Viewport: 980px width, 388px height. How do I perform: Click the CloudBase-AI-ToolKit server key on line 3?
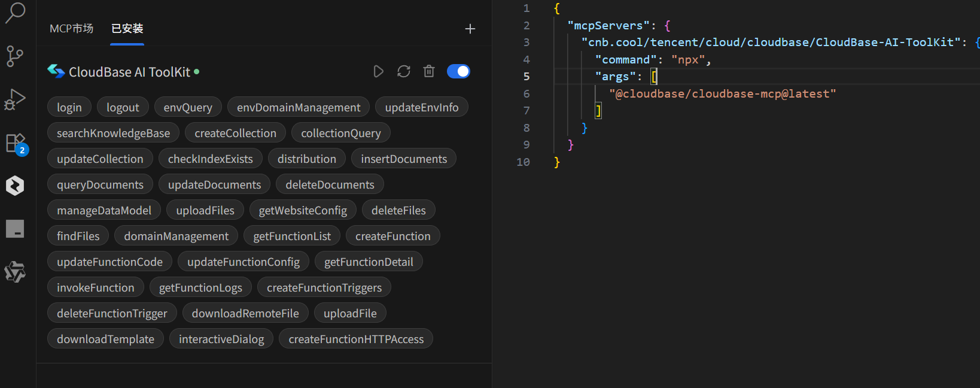click(x=771, y=42)
